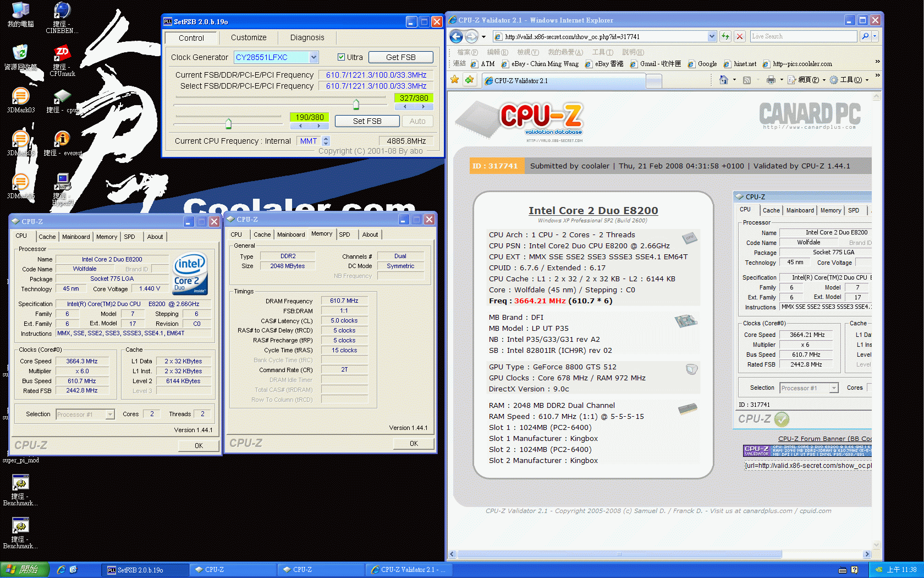
Task: Click OK in the left CPU-Z window
Action: pyautogui.click(x=199, y=446)
